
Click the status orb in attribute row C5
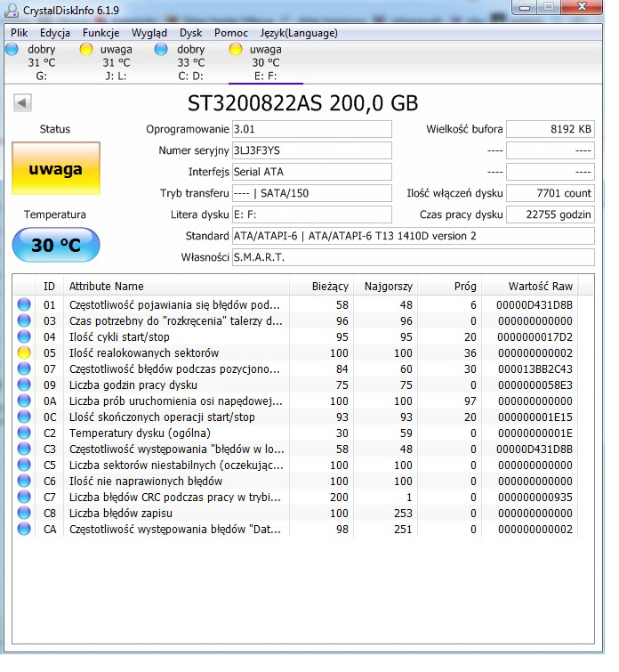coord(24,465)
